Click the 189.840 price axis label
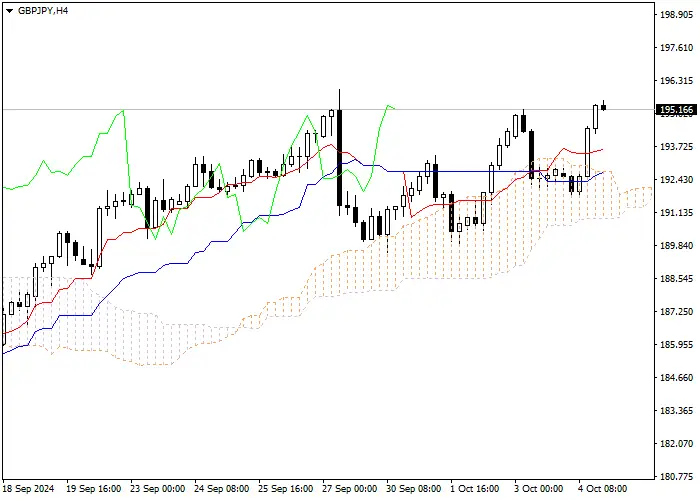The image size is (700, 500). pos(676,246)
